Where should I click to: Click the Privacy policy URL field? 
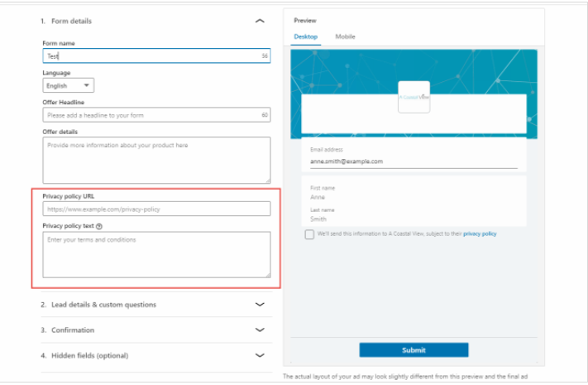(155, 209)
